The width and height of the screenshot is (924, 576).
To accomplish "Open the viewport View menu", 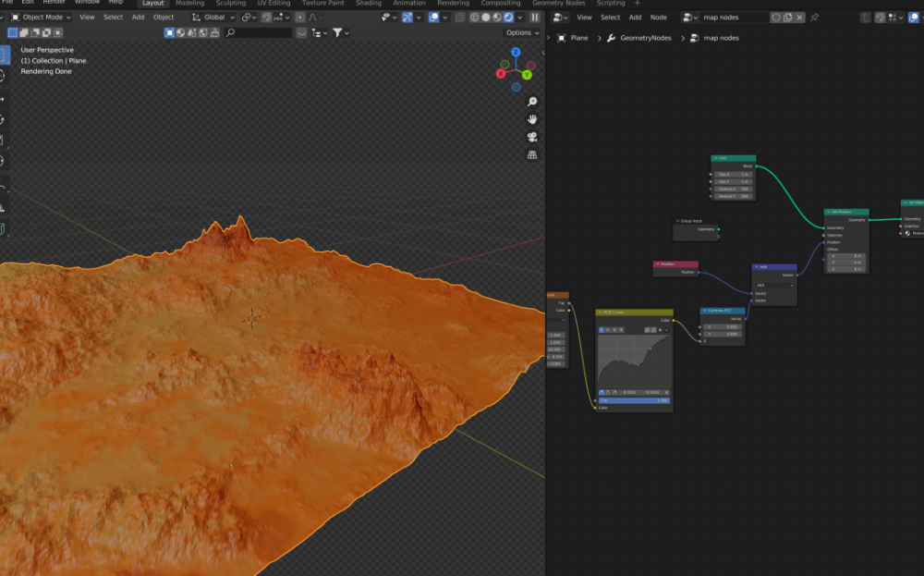I will pos(87,17).
